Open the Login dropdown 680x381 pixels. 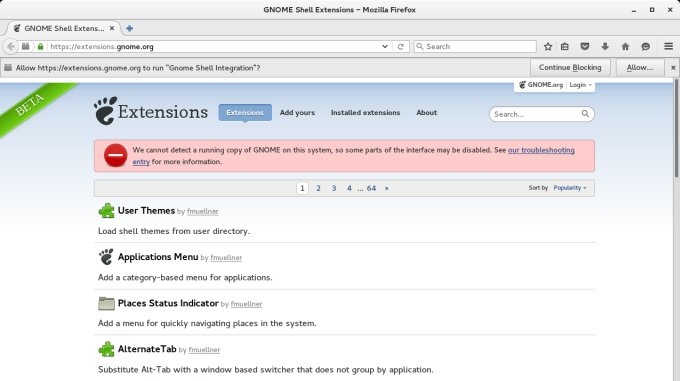point(580,85)
